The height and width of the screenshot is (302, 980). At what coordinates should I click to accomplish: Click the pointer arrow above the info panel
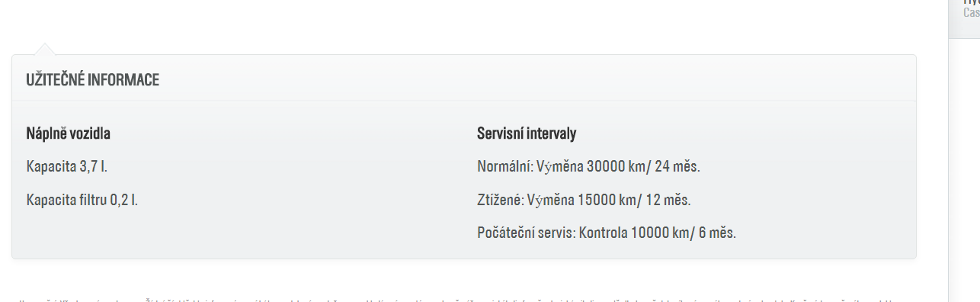(45, 49)
